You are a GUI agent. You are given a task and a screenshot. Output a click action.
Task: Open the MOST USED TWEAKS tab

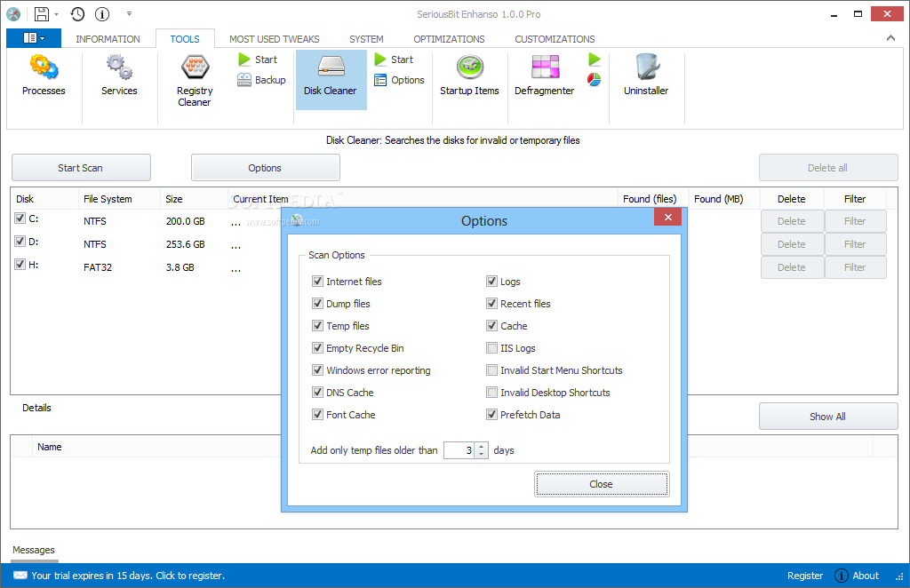pos(274,39)
